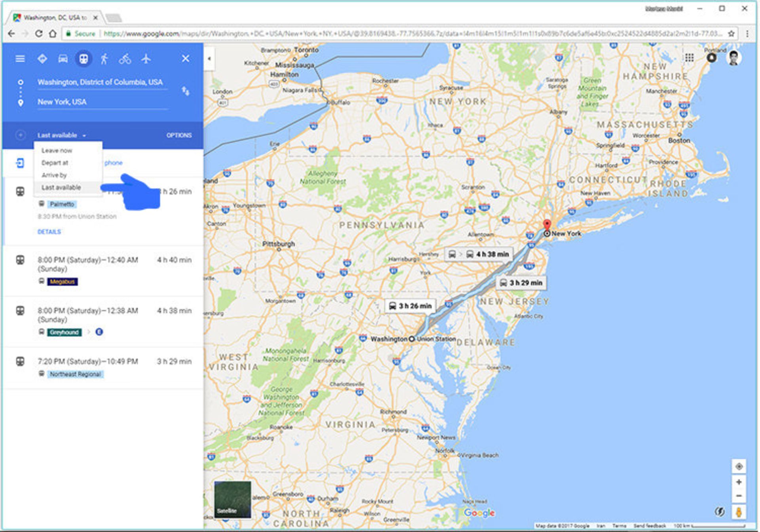Choose Arrive by from the menu
This screenshot has height=532, width=760.
point(68,175)
